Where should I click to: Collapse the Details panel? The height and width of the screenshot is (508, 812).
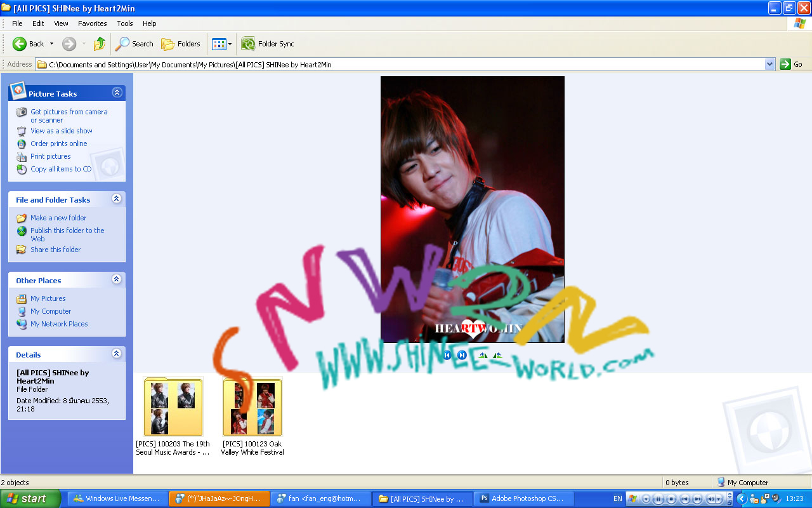click(117, 354)
